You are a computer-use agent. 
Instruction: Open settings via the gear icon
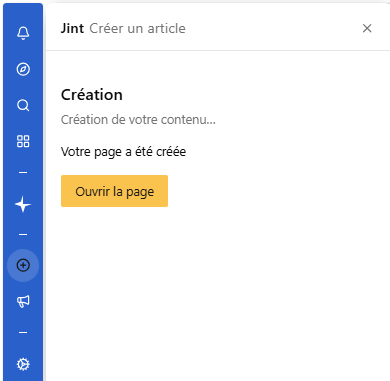coord(23,364)
